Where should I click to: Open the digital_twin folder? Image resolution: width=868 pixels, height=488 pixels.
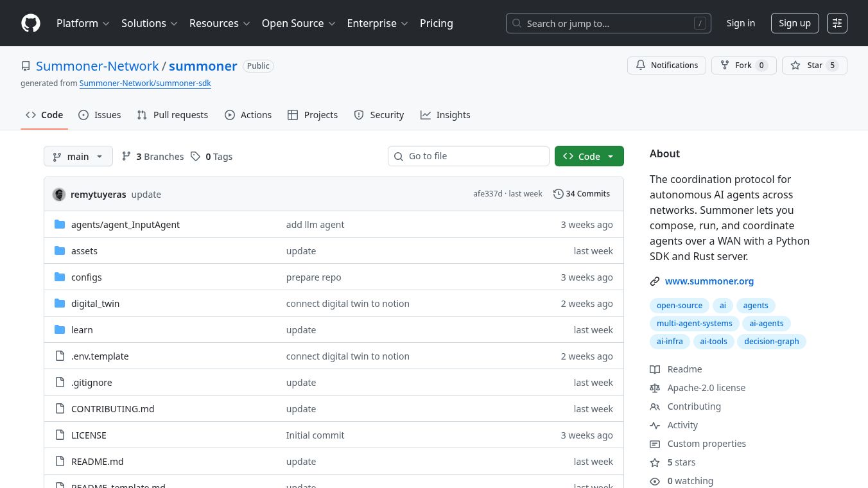(x=95, y=304)
